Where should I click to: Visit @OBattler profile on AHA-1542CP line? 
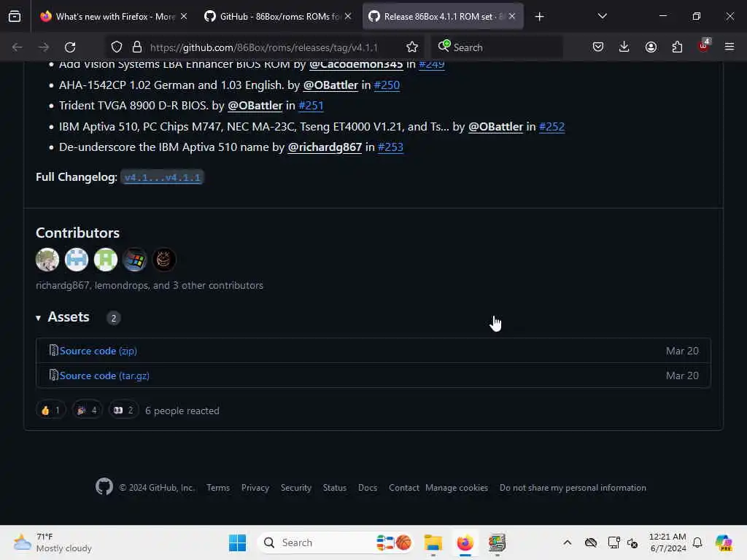(x=330, y=85)
